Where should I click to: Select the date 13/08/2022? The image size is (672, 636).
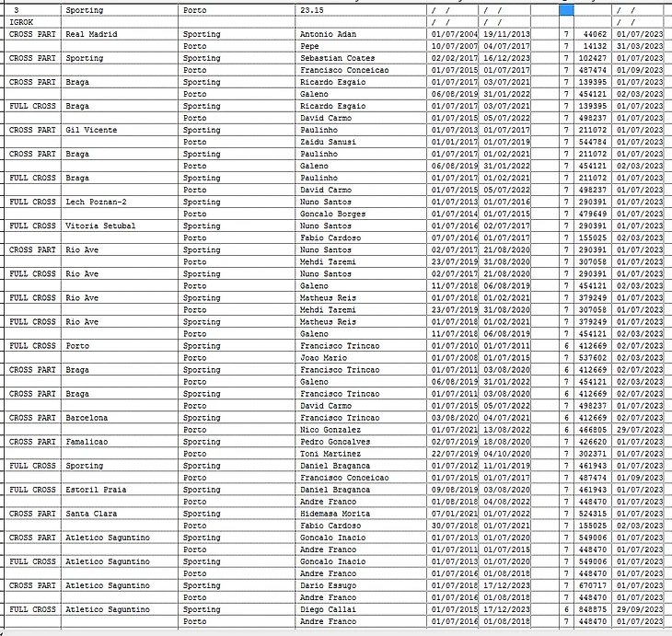pyautogui.click(x=506, y=430)
